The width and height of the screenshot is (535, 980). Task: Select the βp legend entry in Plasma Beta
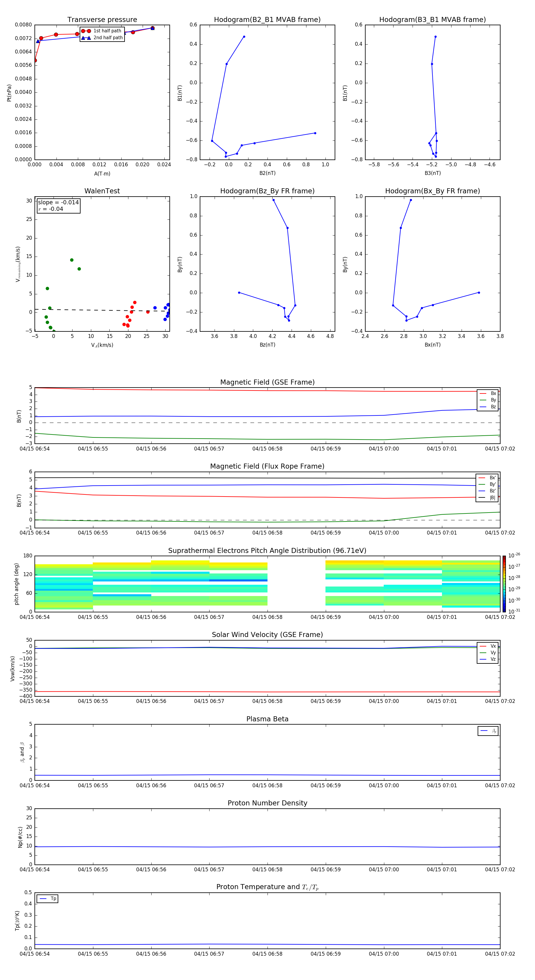[x=488, y=731]
